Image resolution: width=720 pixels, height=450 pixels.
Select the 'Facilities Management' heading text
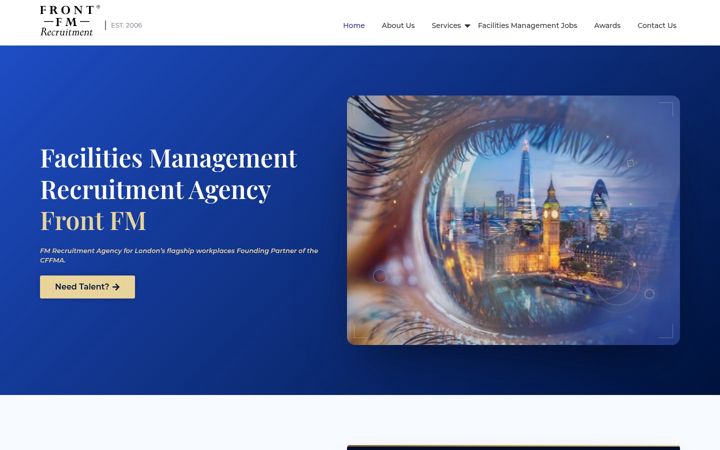point(169,158)
